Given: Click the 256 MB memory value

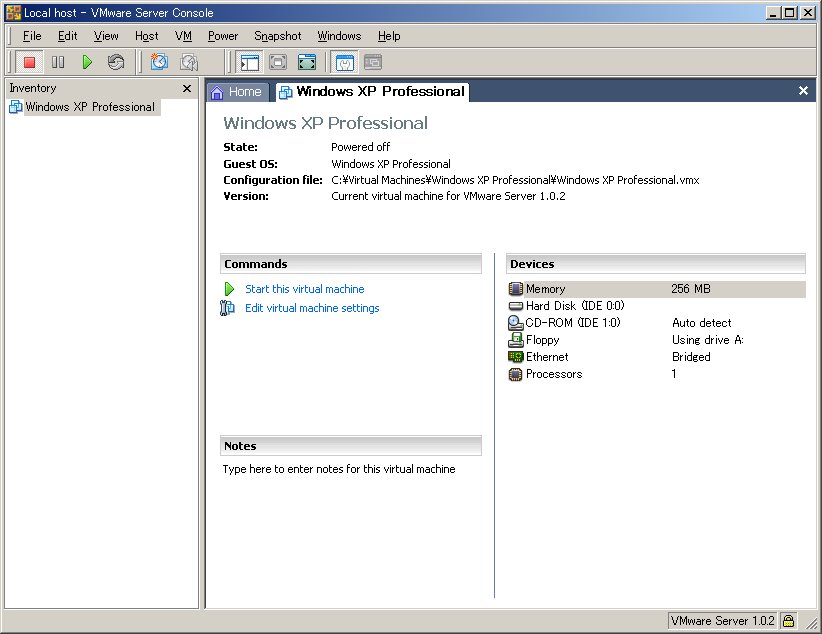Looking at the screenshot, I should pos(691,289).
